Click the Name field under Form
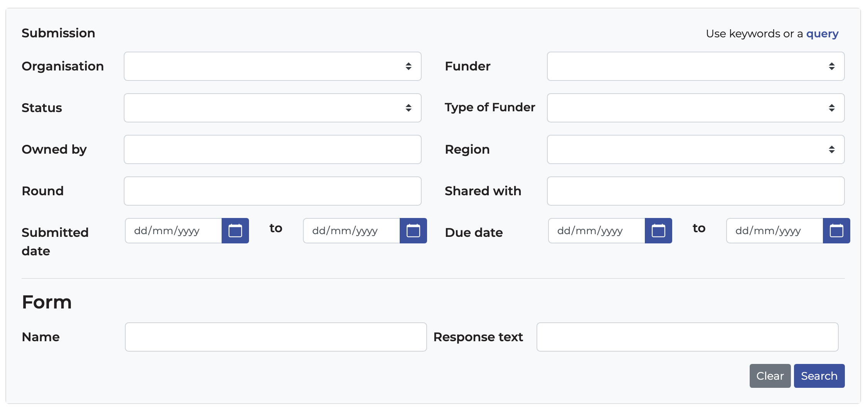 coord(275,337)
